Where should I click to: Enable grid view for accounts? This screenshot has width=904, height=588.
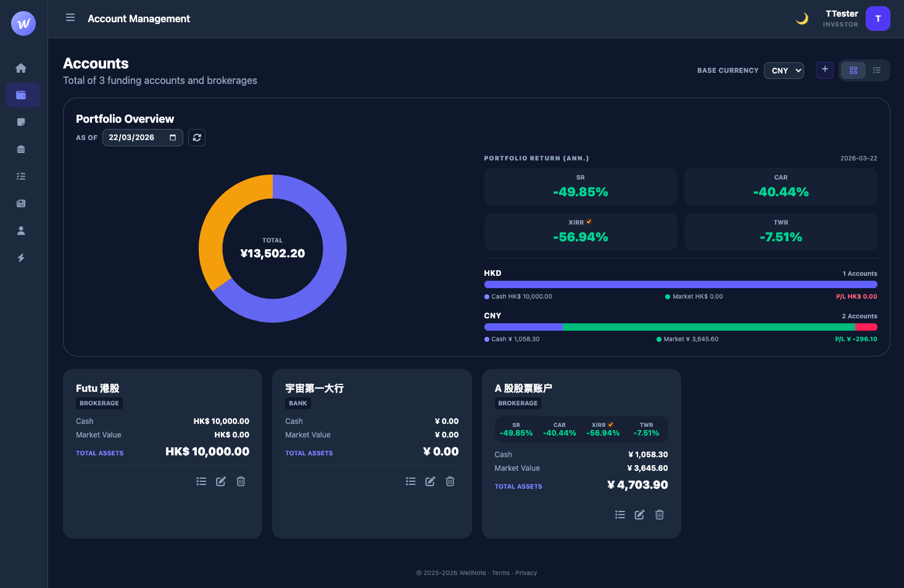click(853, 70)
